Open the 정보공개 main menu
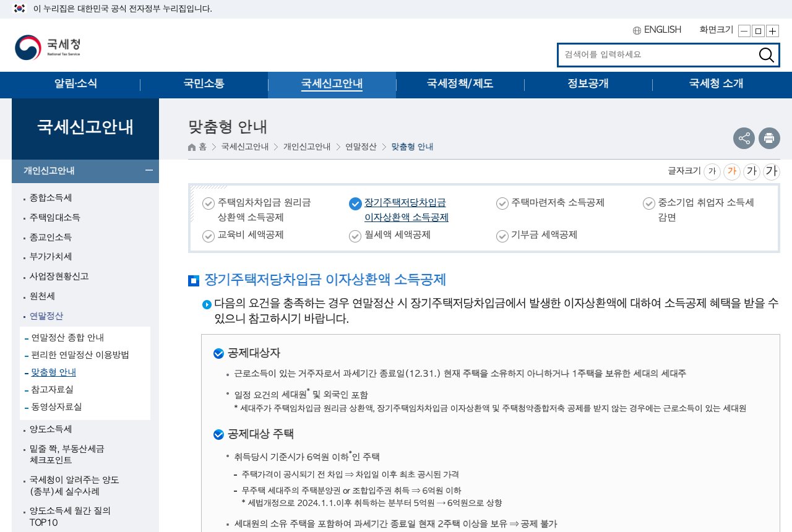Image resolution: width=792 pixels, height=532 pixels. 588,84
